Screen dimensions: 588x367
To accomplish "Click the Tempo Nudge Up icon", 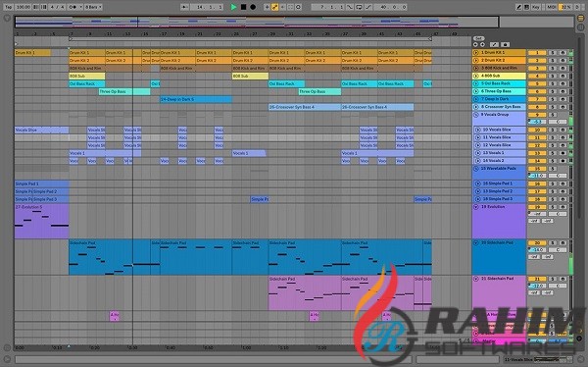I will [x=43, y=7].
